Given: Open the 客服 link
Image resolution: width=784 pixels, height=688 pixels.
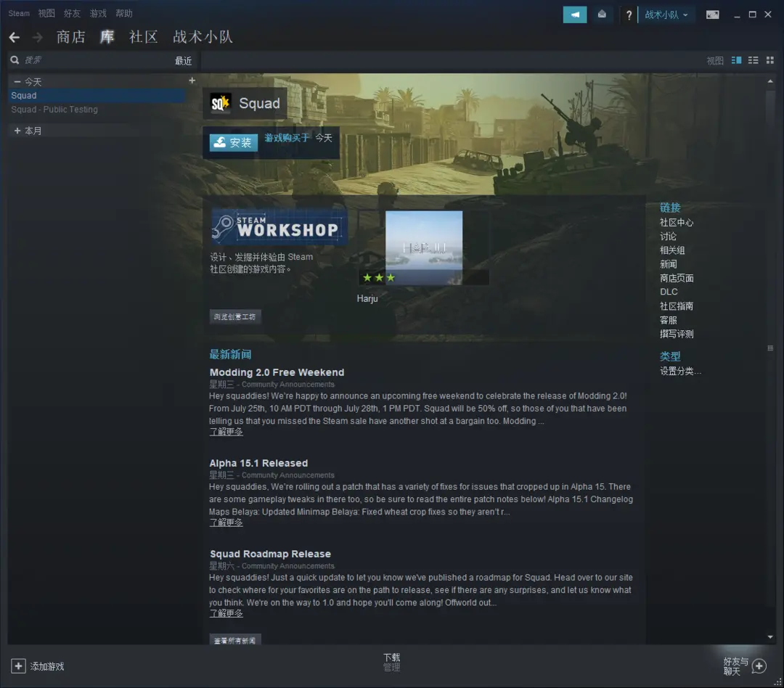Looking at the screenshot, I should click(x=668, y=320).
